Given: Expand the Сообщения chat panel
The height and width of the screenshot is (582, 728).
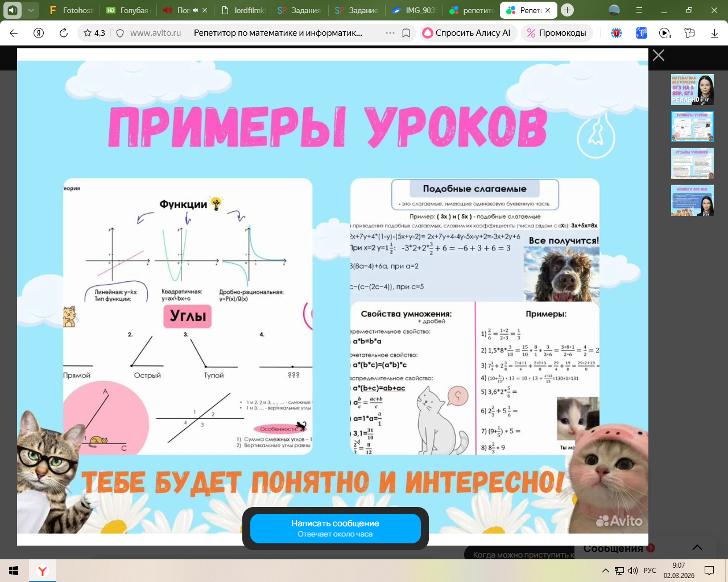Looking at the screenshot, I should click(697, 548).
